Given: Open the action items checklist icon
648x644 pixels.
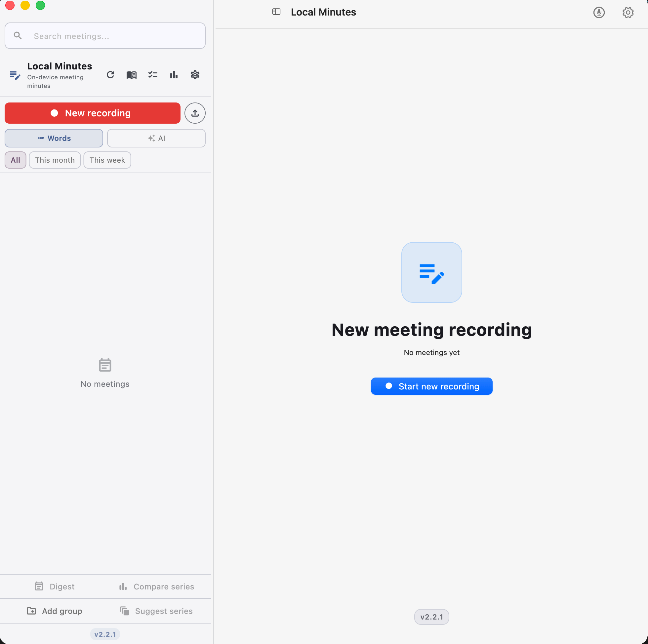Looking at the screenshot, I should click(x=153, y=74).
